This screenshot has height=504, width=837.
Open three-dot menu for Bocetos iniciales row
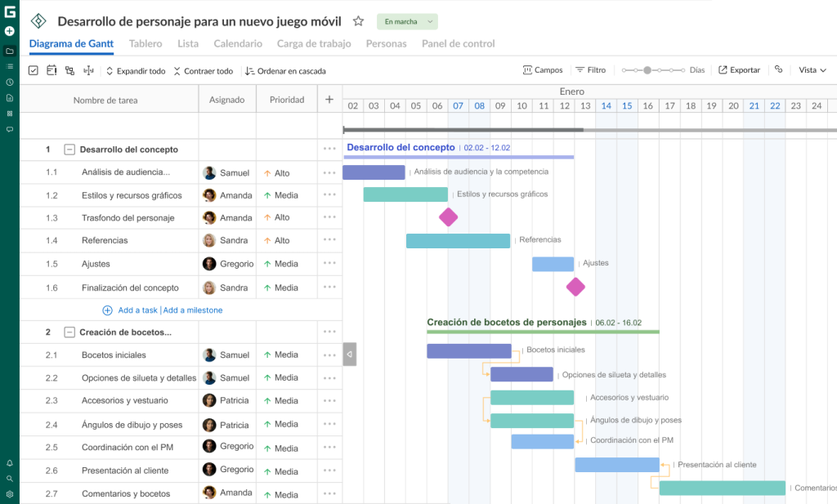(x=329, y=355)
